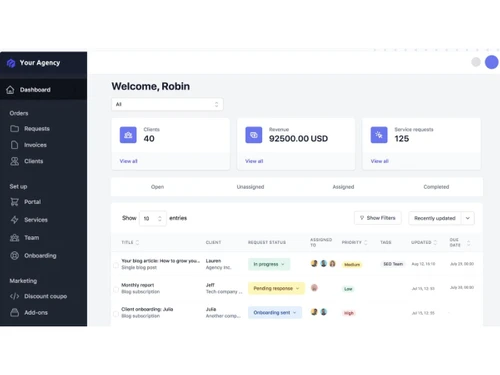
Task: Click the Low priority badge
Action: pos(348,289)
